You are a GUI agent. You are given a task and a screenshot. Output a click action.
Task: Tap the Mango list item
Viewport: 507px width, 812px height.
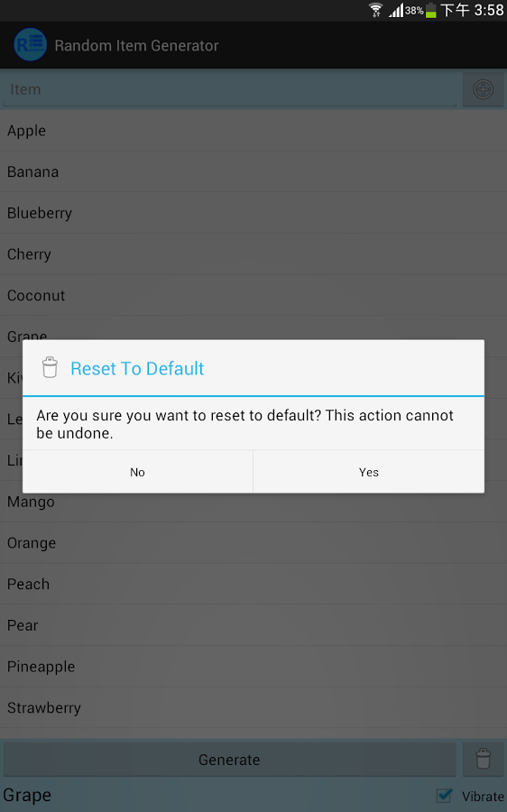253,502
